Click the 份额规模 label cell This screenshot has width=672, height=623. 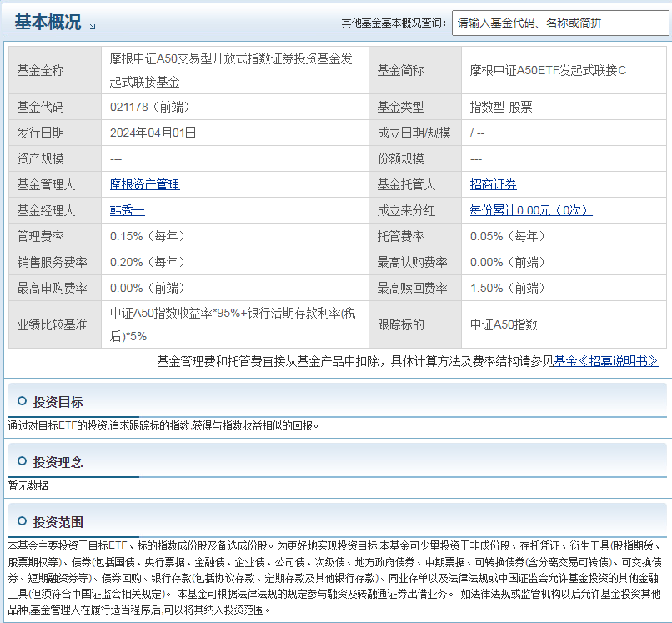[x=415, y=158]
